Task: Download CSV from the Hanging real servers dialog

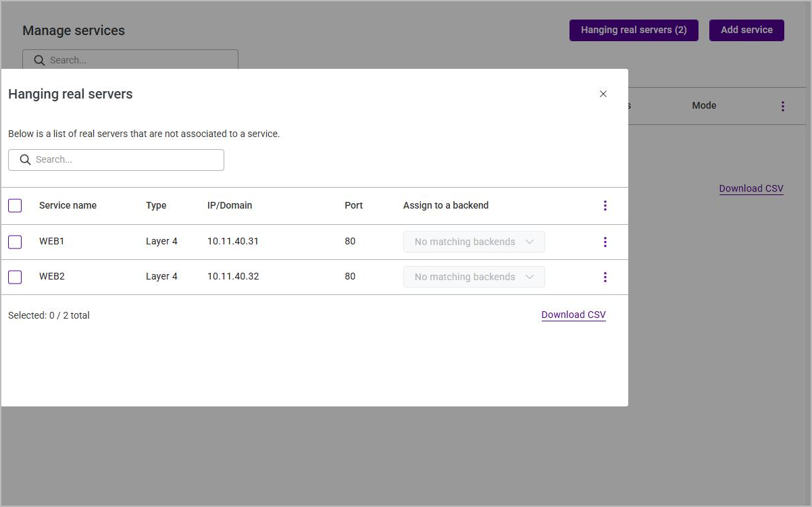Action: (x=574, y=315)
